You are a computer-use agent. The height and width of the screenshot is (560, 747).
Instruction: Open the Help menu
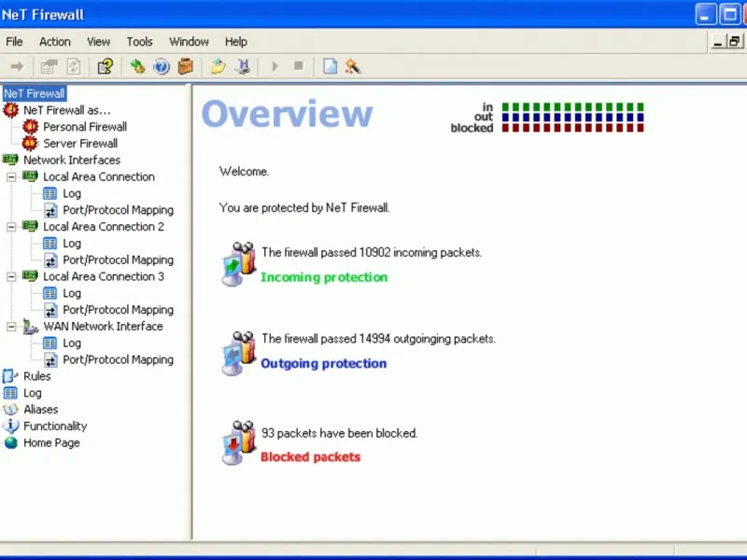click(236, 42)
